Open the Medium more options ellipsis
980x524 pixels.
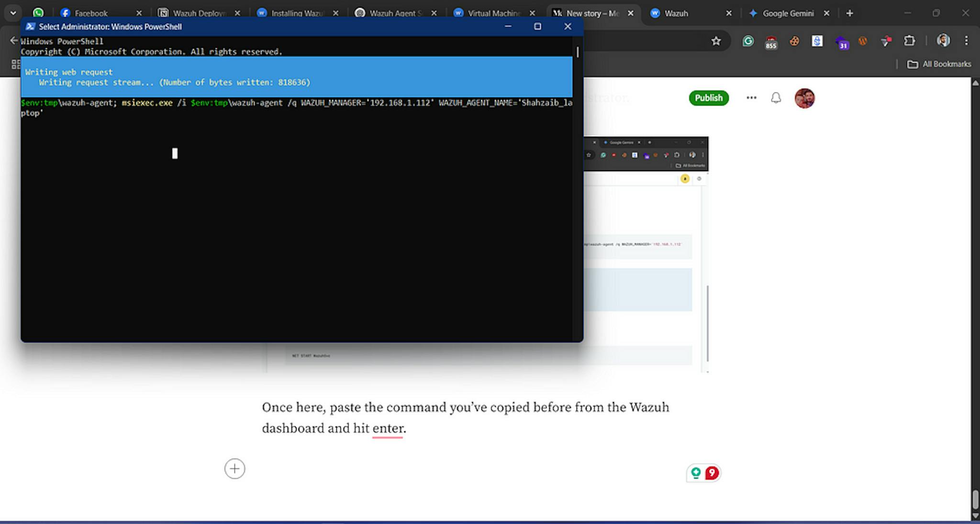point(751,98)
